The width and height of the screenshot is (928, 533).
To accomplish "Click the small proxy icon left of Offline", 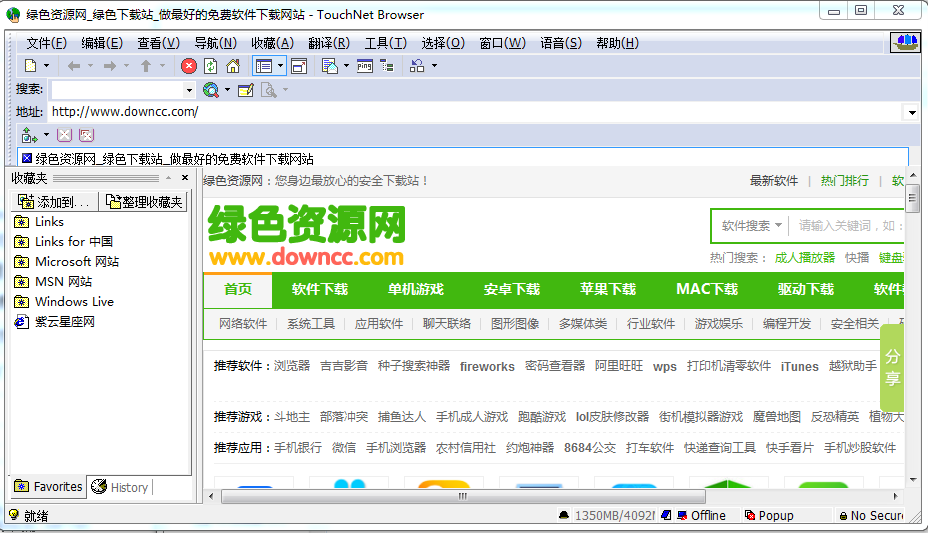I will pyautogui.click(x=666, y=515).
